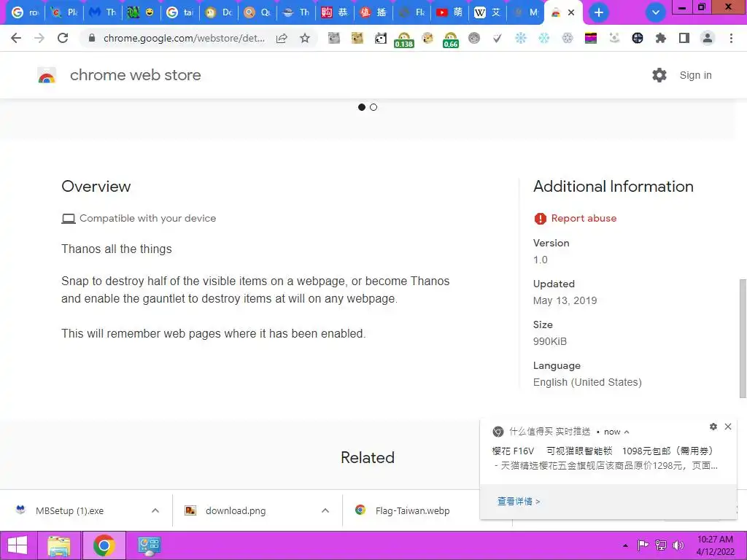The image size is (747, 560).
Task: Click the Action Center flag tray icon
Action: (x=643, y=545)
